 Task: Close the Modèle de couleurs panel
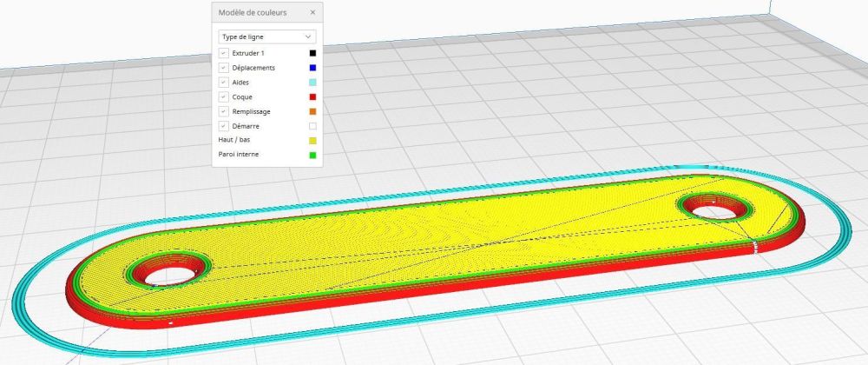click(312, 12)
